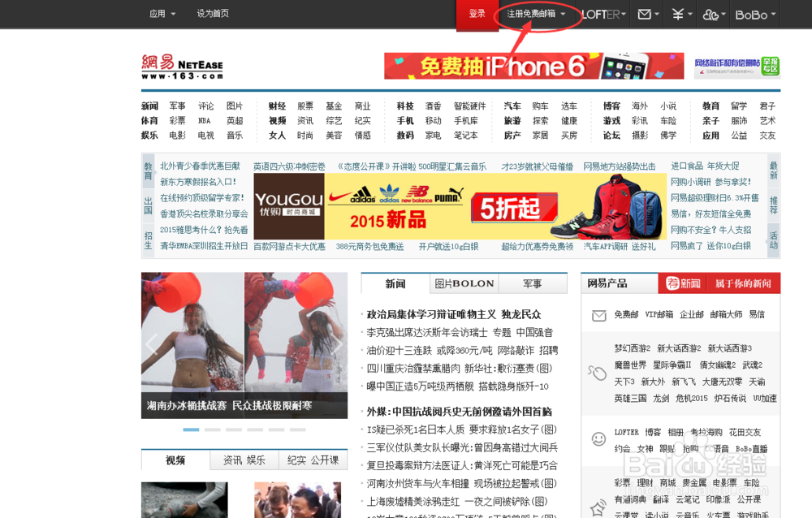Image resolution: width=812 pixels, height=518 pixels.
Task: Click the mouse icon beside the games list
Action: 597,373
